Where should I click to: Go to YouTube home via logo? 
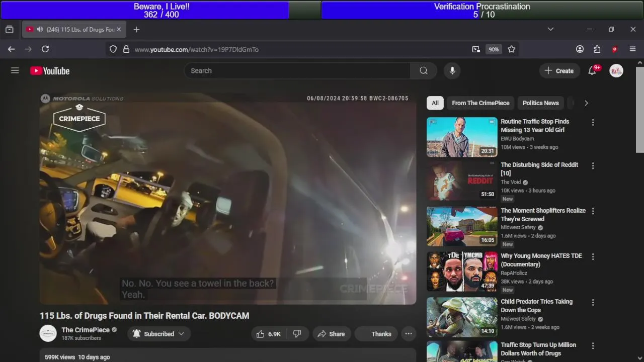[x=50, y=71]
